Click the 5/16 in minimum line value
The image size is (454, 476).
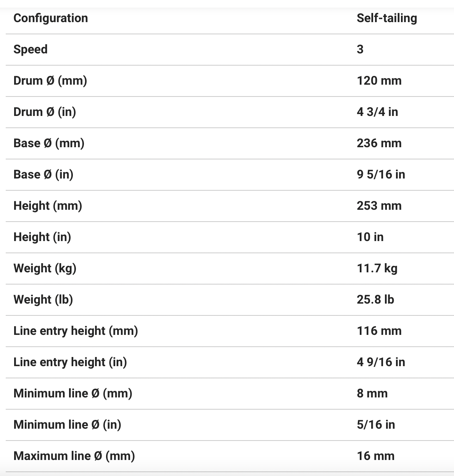375,425
